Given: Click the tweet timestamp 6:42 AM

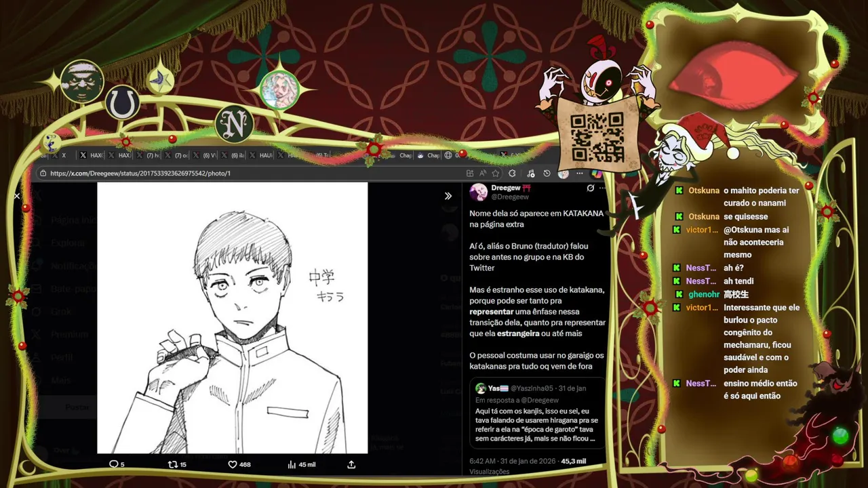Looking at the screenshot, I should 513,461.
